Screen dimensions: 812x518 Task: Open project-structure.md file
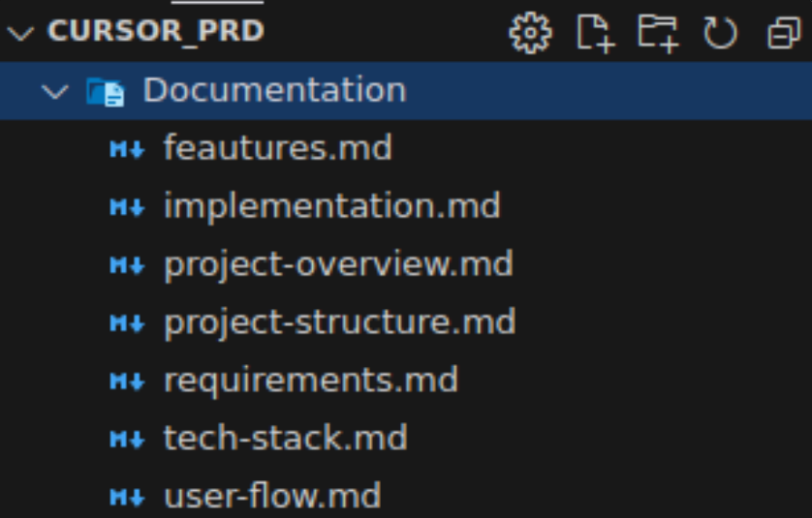tap(339, 321)
